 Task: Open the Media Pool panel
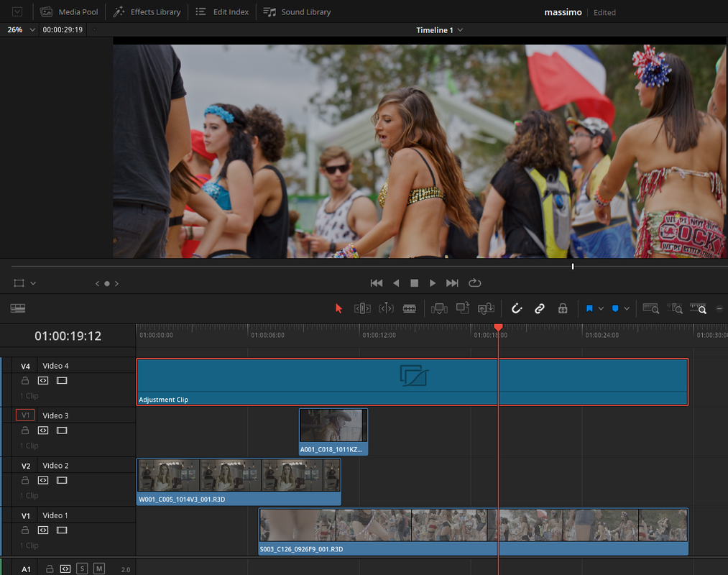[69, 11]
